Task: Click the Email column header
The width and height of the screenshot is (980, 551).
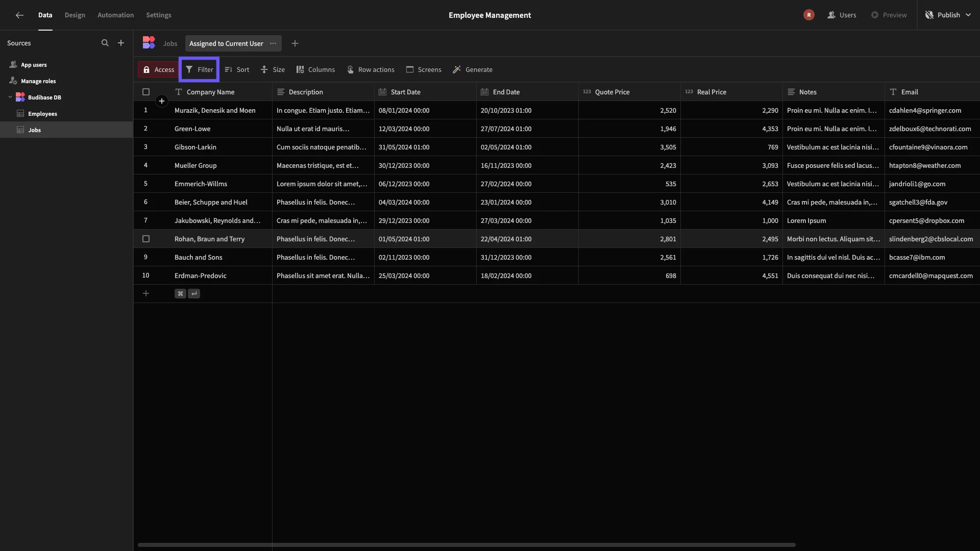Action: pos(932,92)
